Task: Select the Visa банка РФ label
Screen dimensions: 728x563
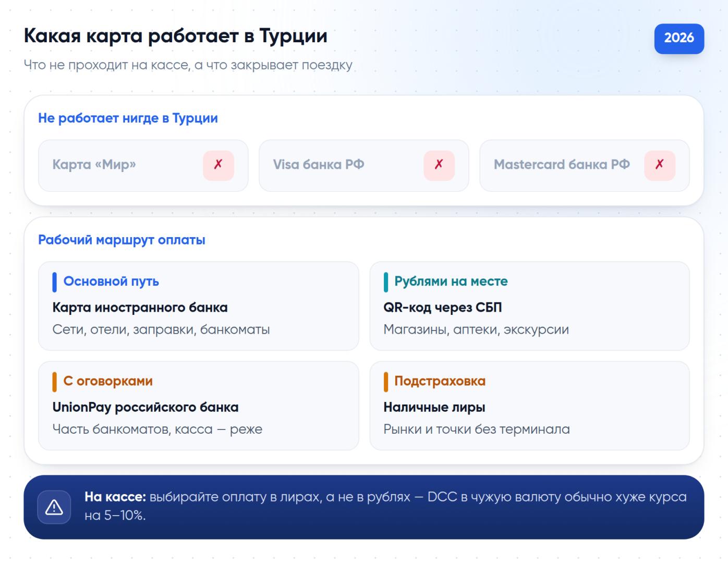Action: 319,165
